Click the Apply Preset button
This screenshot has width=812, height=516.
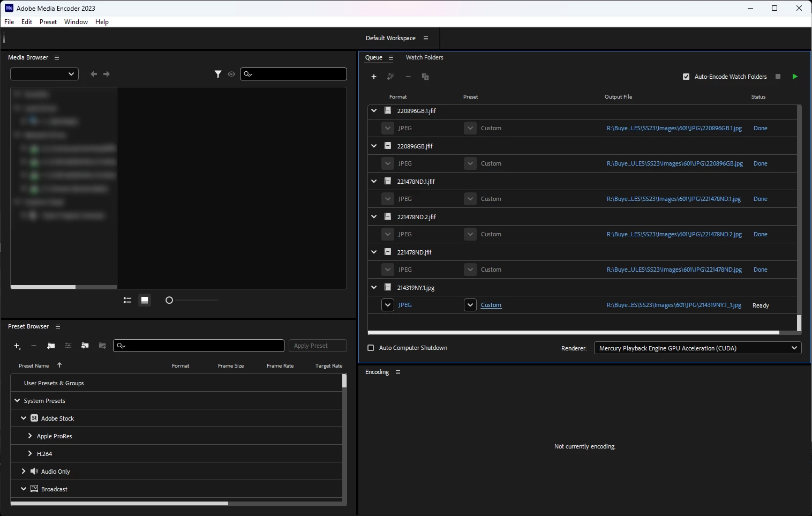pyautogui.click(x=318, y=346)
